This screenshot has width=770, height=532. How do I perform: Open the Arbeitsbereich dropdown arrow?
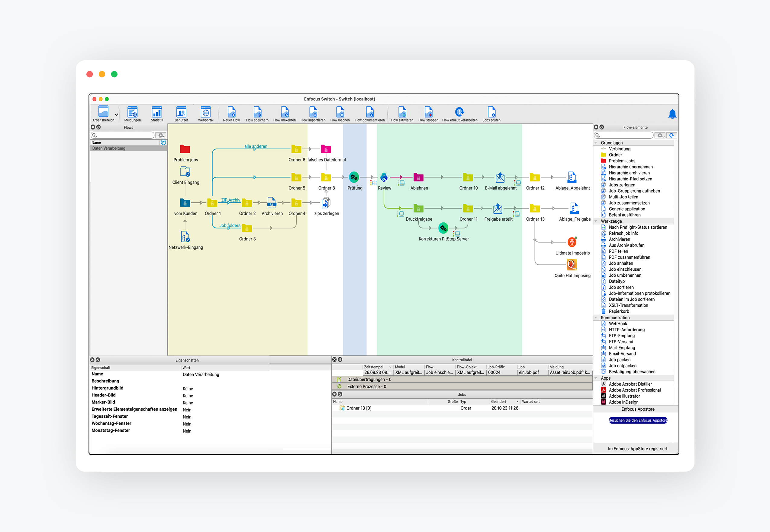[116, 115]
